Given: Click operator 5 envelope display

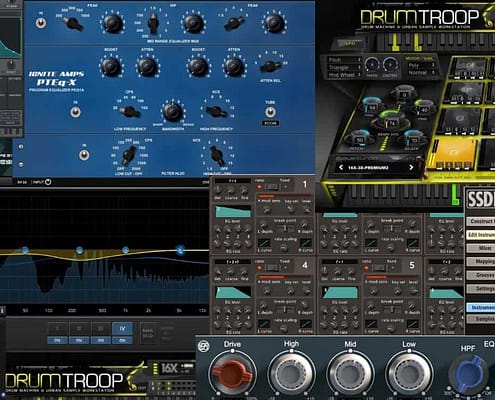Looking at the screenshot, I should click(340, 292).
